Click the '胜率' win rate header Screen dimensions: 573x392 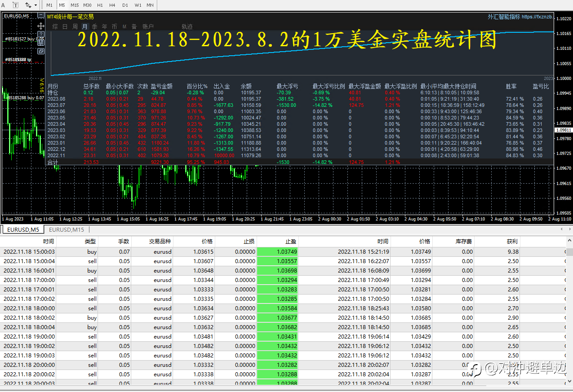click(511, 86)
